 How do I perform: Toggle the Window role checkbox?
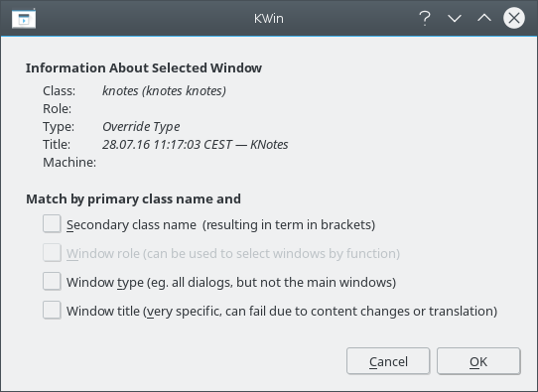52,253
